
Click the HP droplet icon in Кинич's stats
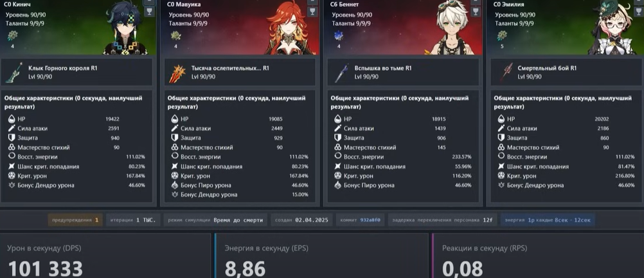tap(12, 119)
